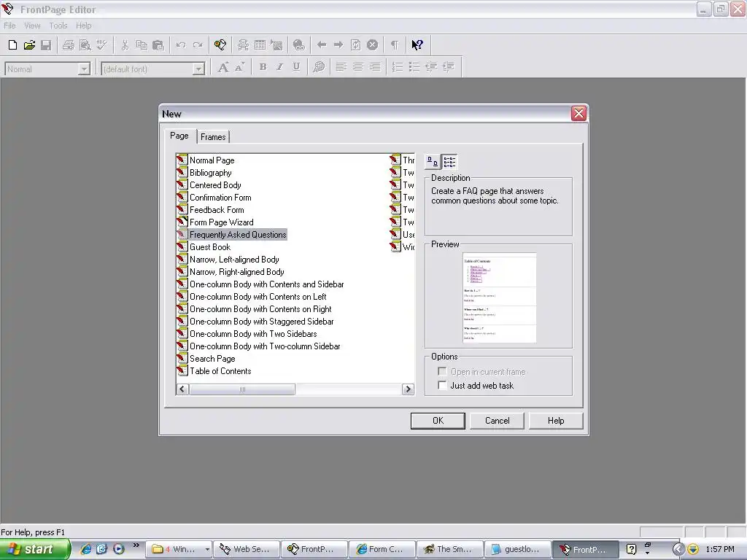
Task: Click the Forward arrow toolbar icon
Action: 338,45
